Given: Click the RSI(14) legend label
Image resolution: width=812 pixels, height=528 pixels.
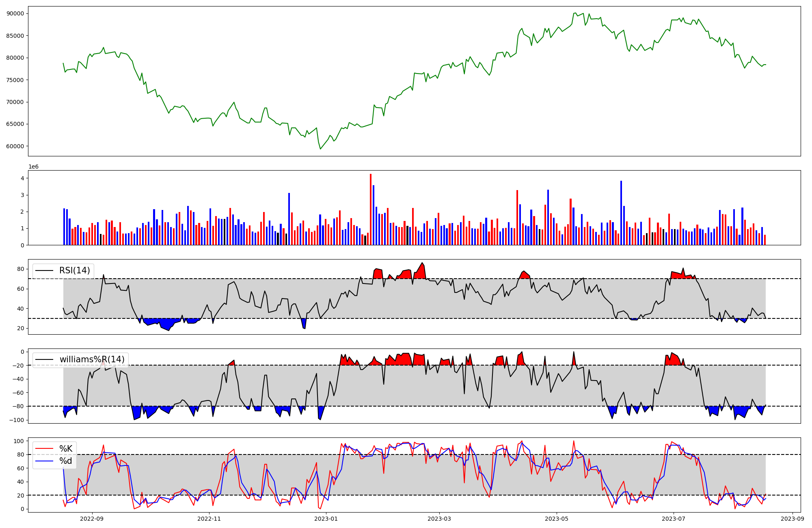Looking at the screenshot, I should 74,270.
